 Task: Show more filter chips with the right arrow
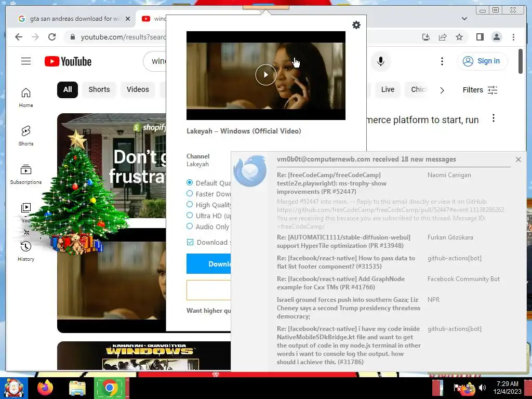[x=442, y=90]
